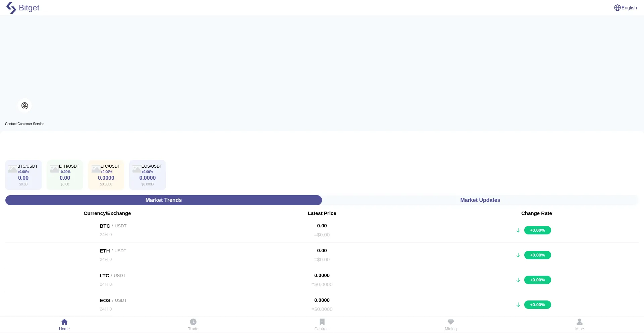Select the BTC/USDT ticker card
This screenshot has width=644, height=333.
click(23, 175)
